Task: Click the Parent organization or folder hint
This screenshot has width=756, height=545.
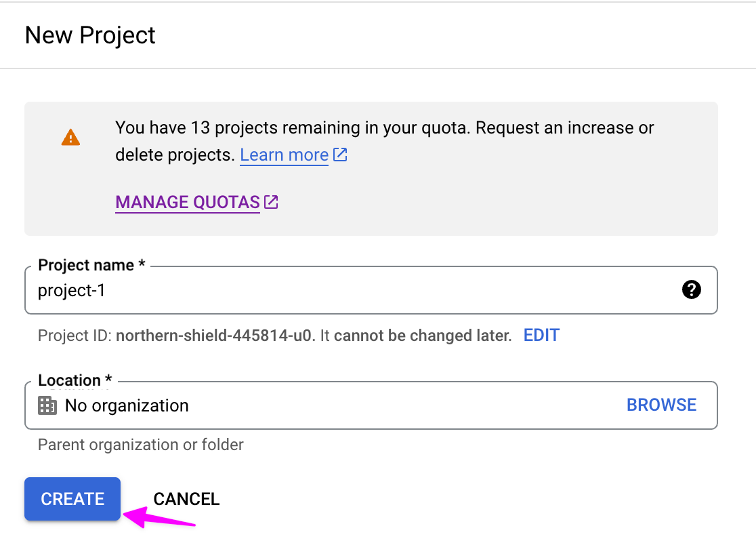Action: (x=140, y=445)
